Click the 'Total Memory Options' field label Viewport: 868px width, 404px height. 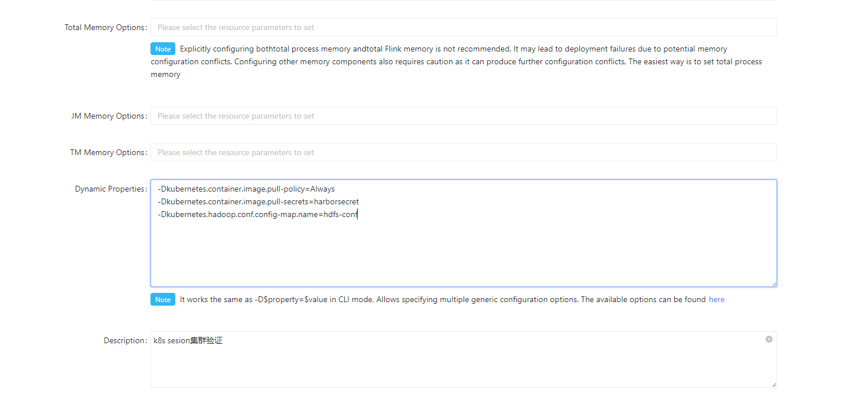point(105,27)
